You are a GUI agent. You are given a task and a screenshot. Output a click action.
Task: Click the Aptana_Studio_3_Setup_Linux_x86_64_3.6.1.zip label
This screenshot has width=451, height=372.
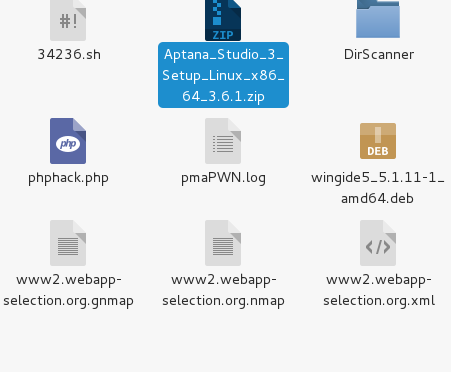(223, 75)
